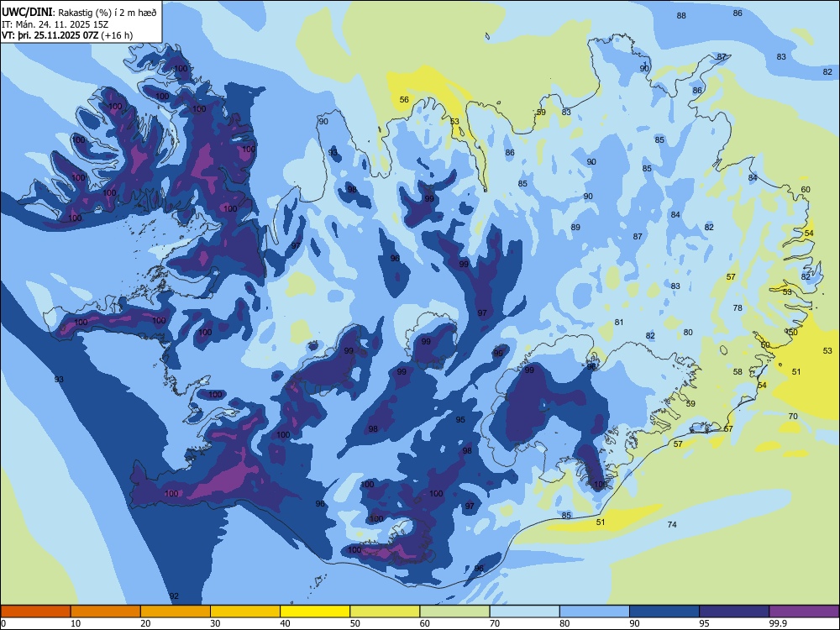
Task: Pick the pale yellow 50–60 legend swatch
Action: (386, 612)
